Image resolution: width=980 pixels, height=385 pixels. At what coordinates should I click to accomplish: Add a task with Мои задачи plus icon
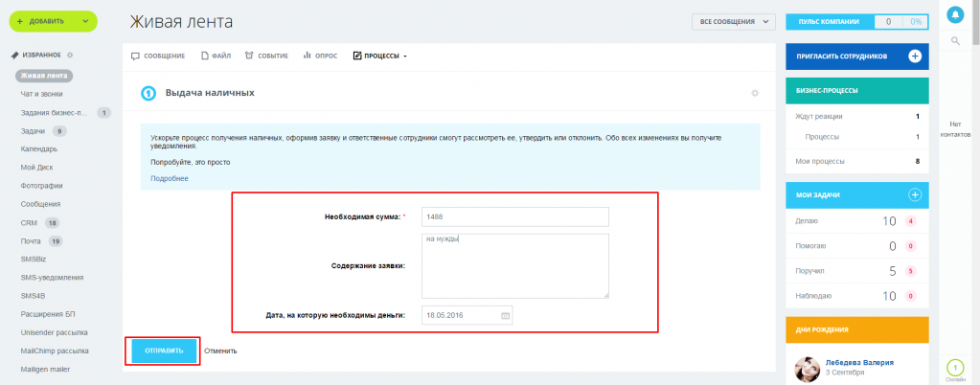click(914, 195)
